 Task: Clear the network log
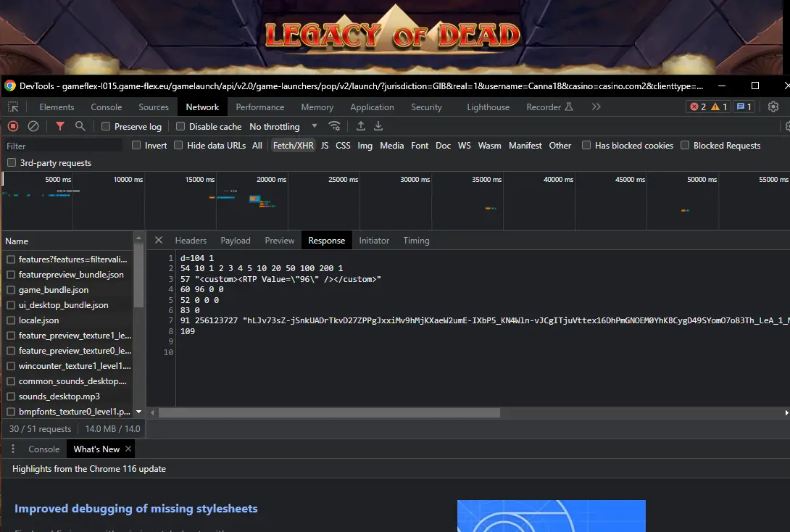click(33, 126)
